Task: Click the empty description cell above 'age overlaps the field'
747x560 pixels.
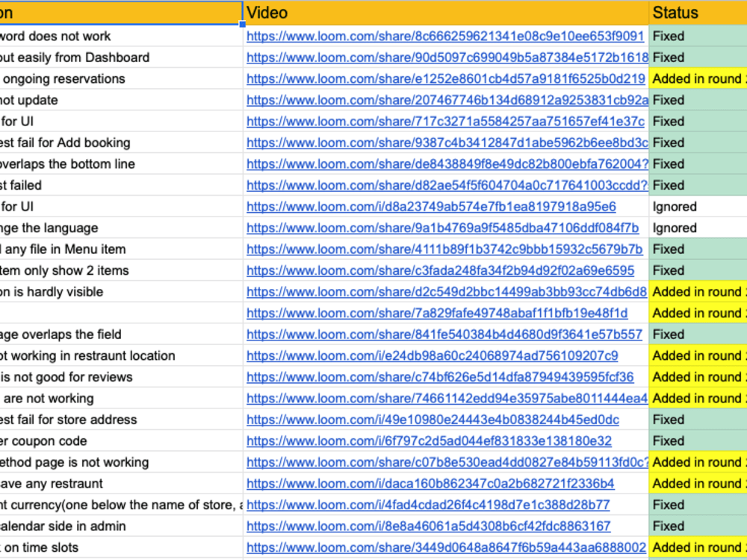Action: coord(120,313)
